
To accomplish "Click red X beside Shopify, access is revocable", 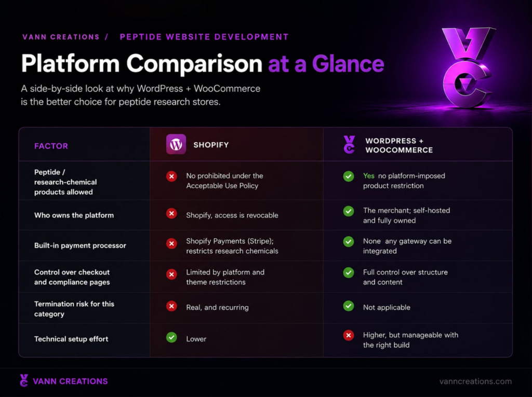I will (x=171, y=214).
